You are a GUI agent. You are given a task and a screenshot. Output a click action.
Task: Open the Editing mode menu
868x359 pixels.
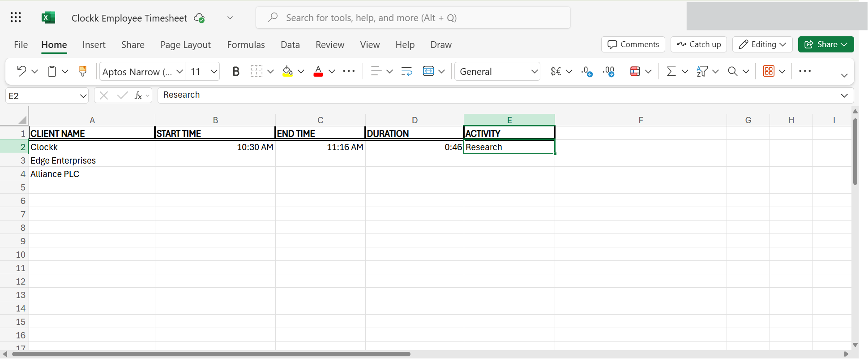click(762, 44)
